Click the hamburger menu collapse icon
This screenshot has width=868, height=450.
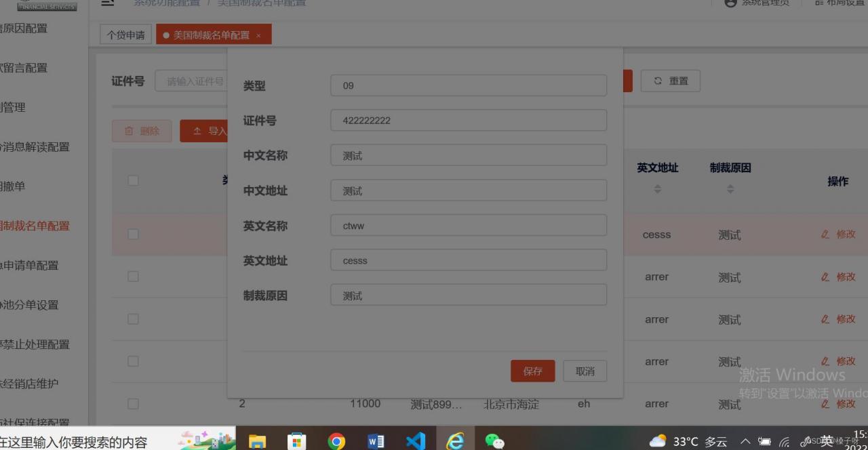tap(107, 3)
